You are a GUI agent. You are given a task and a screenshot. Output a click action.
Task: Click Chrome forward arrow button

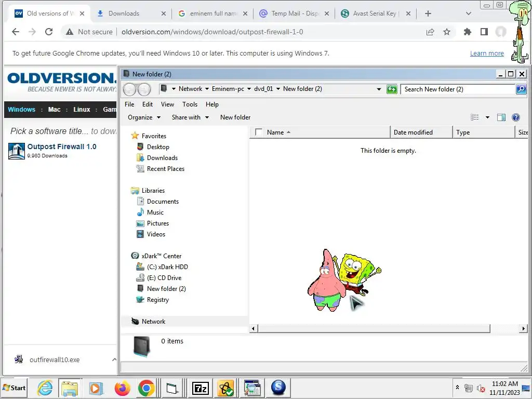click(32, 32)
